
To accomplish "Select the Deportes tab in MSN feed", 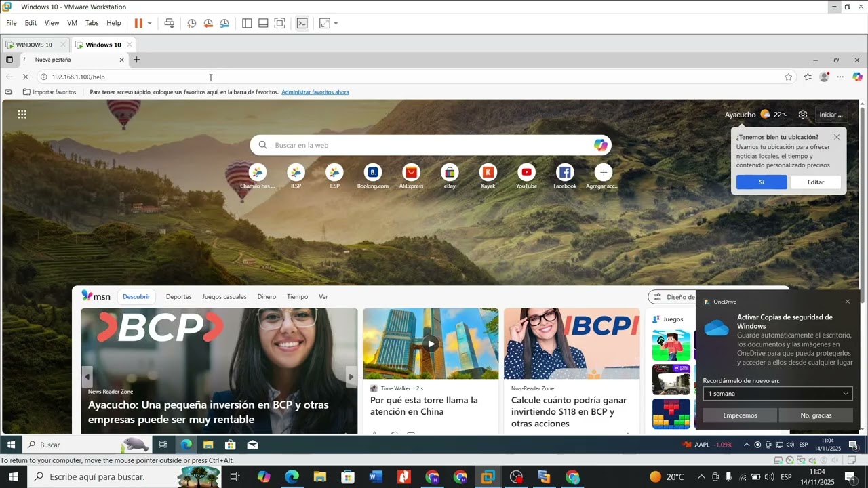I will point(179,297).
